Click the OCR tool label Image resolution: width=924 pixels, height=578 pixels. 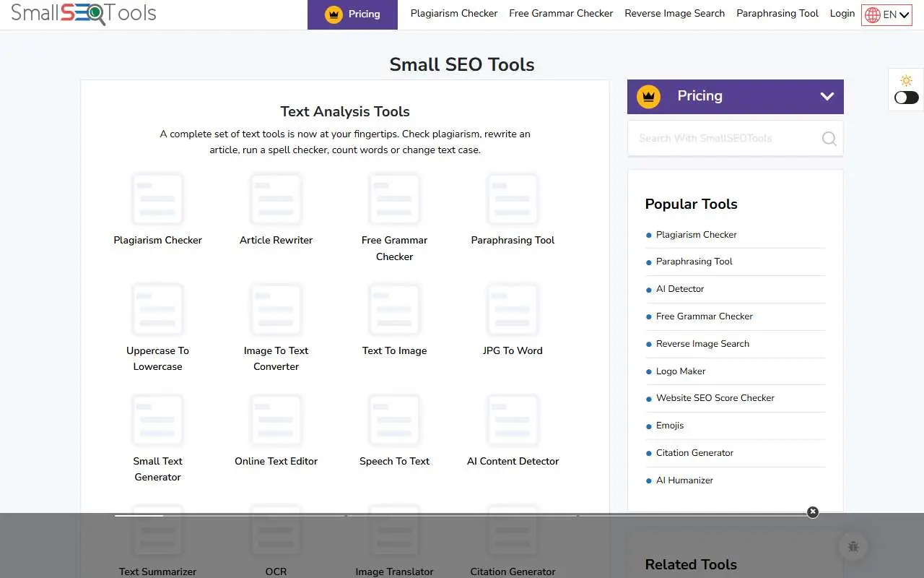(x=276, y=571)
